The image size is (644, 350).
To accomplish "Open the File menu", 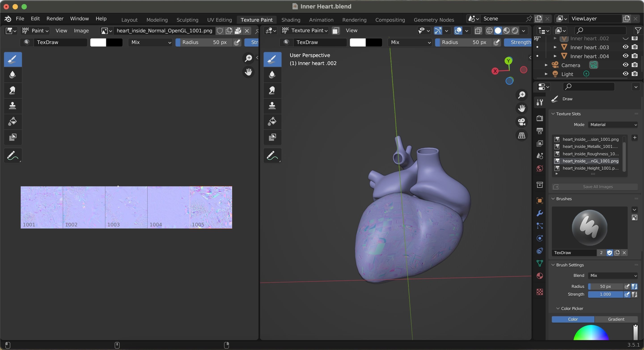I will [x=20, y=19].
